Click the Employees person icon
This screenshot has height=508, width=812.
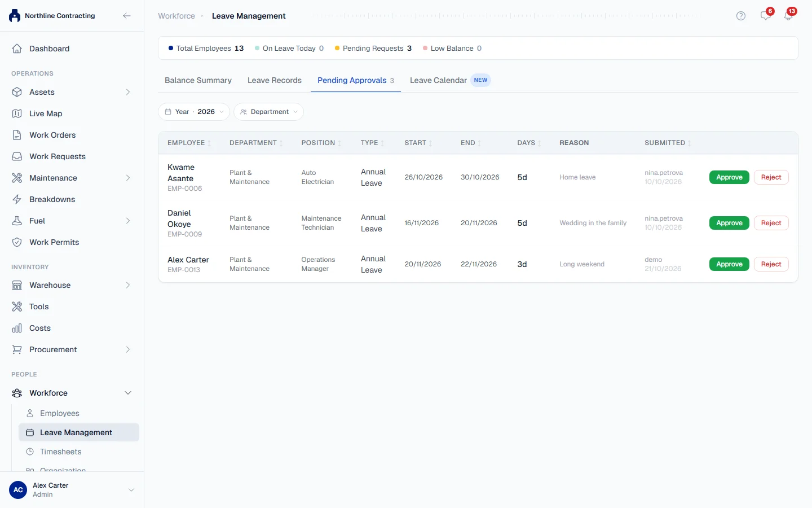click(30, 413)
